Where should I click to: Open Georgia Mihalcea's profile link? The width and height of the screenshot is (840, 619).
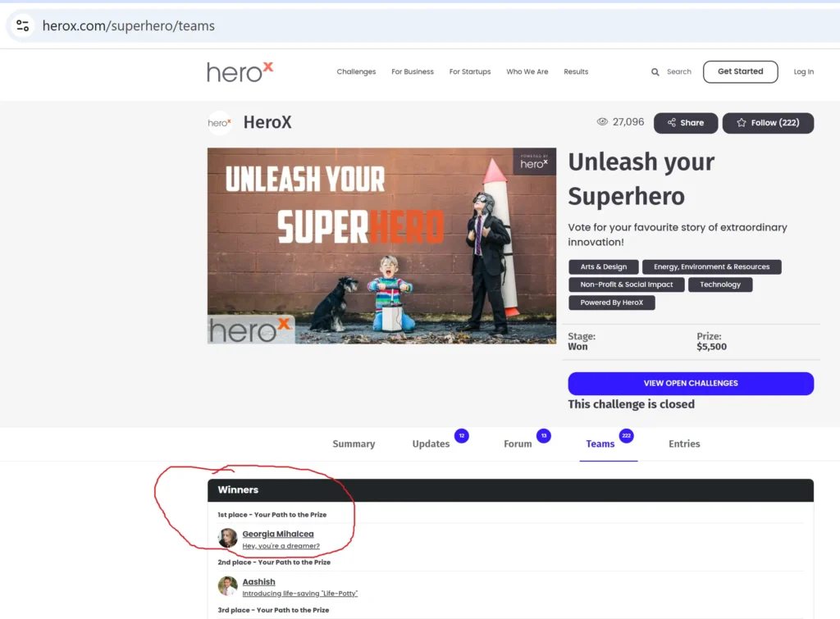coord(278,534)
